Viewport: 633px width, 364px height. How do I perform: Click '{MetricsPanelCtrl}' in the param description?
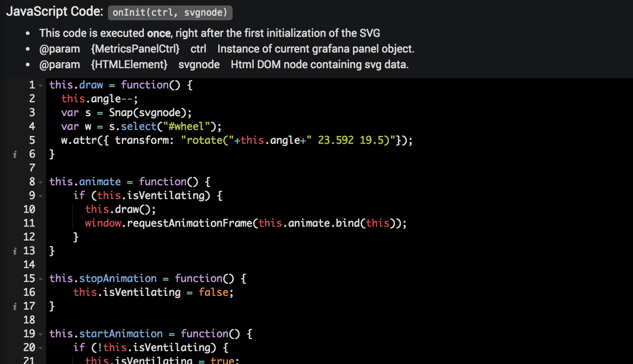(x=136, y=49)
